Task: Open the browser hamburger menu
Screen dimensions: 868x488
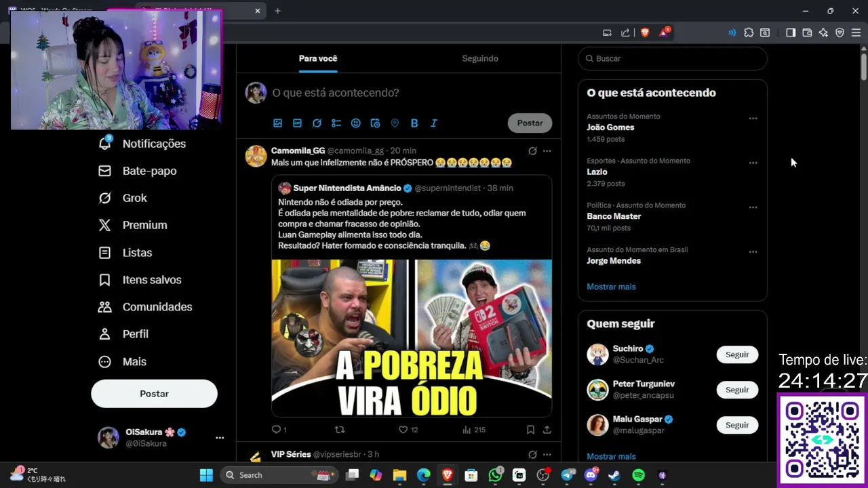Action: (x=856, y=33)
